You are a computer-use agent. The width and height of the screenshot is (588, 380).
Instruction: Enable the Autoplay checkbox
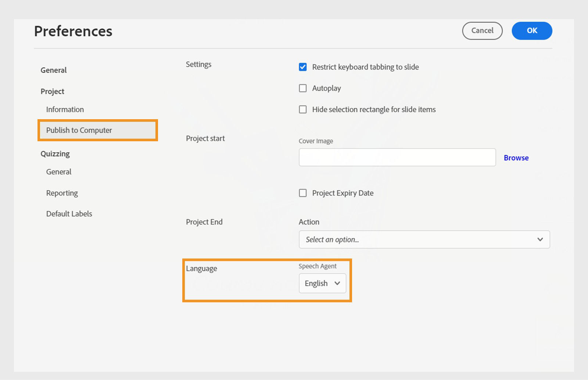pos(302,88)
